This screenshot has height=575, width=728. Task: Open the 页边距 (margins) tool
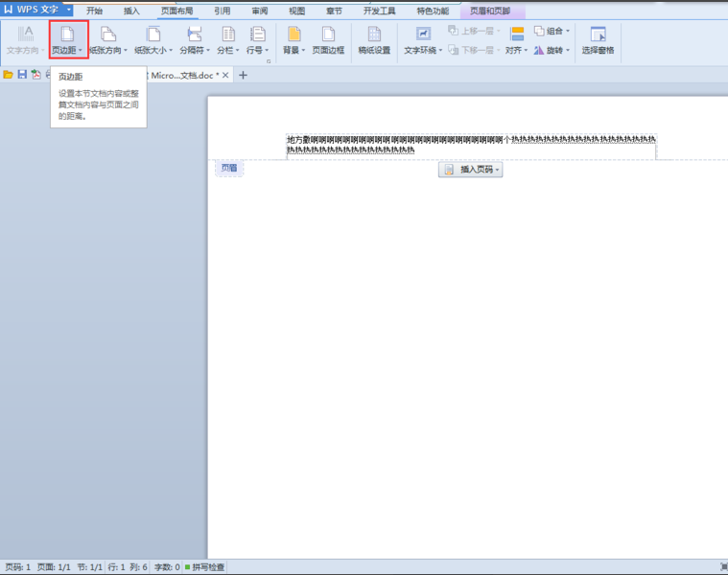click(x=68, y=40)
